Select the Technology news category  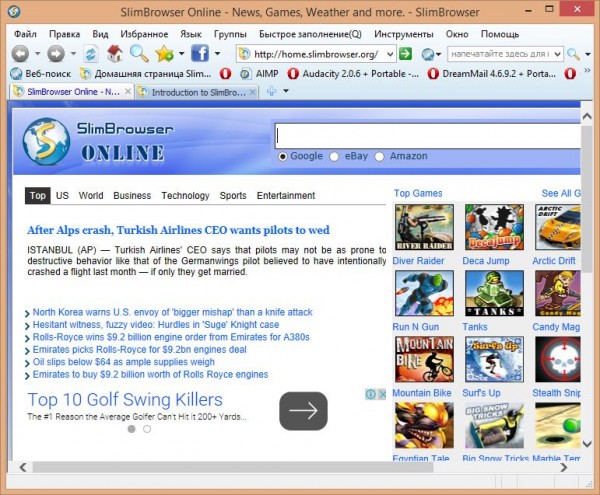point(185,196)
